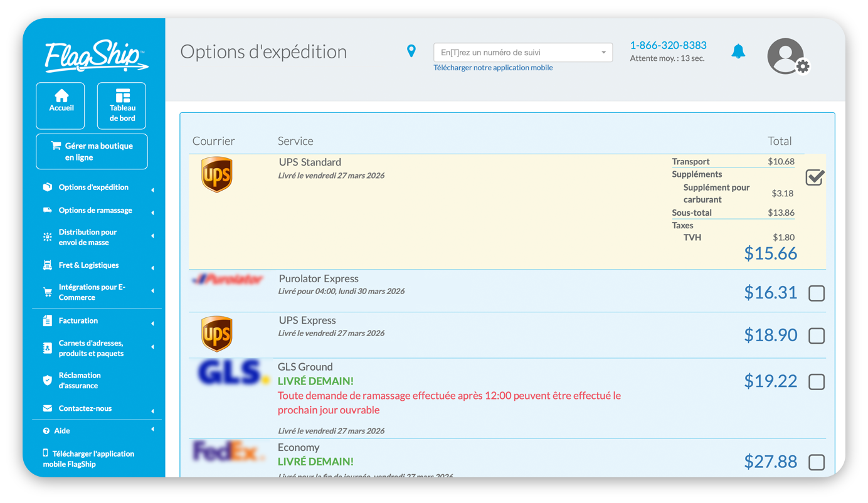Click the map pin location icon

tap(411, 51)
